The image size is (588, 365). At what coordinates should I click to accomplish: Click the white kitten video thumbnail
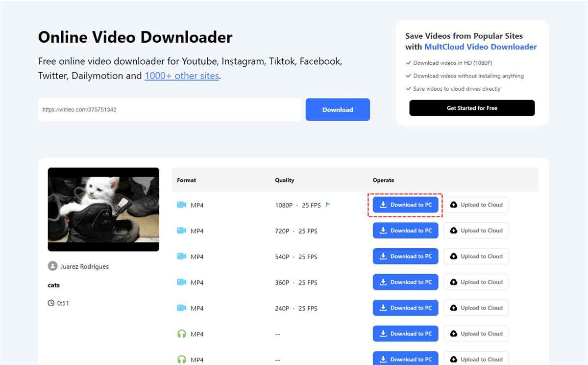point(103,209)
